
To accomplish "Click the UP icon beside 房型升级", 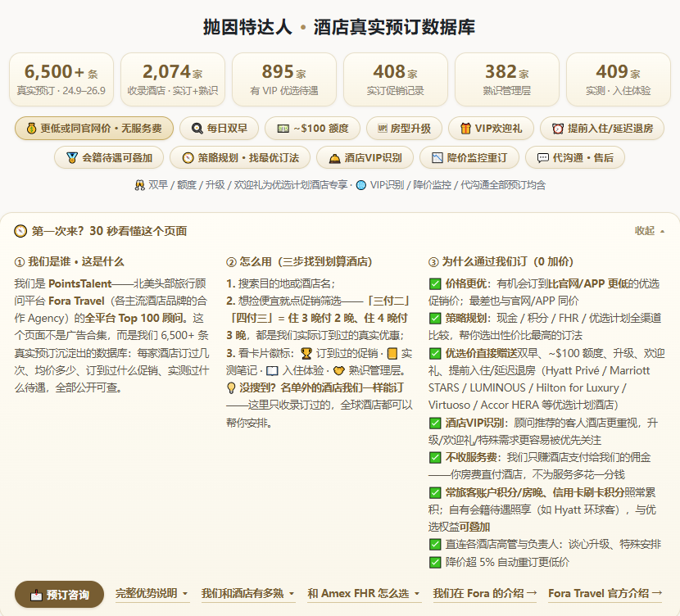I will (382, 129).
